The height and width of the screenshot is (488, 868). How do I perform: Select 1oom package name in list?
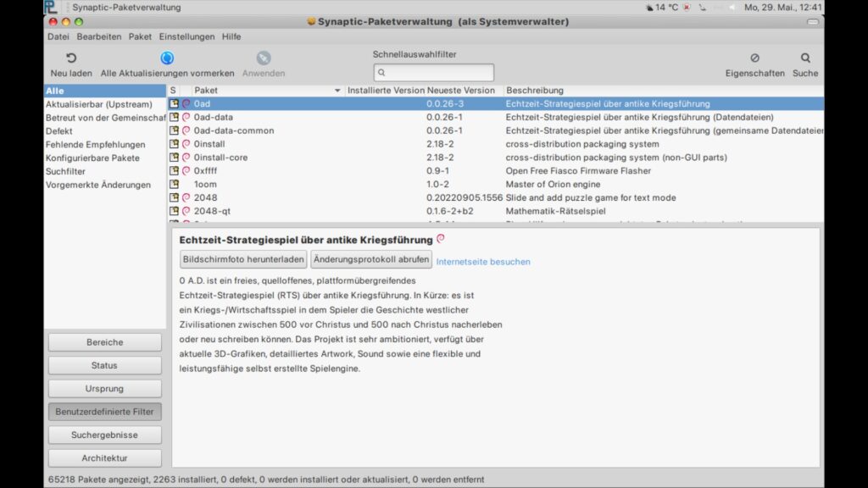pyautogui.click(x=205, y=184)
